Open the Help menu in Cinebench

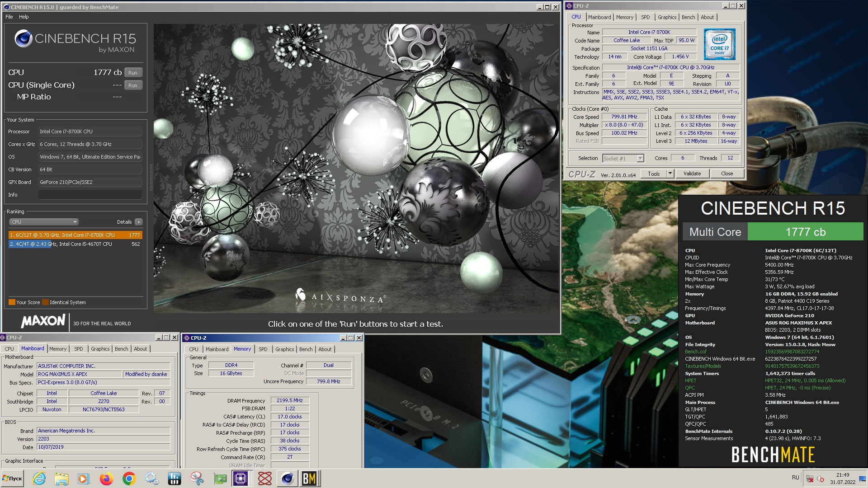tap(24, 17)
